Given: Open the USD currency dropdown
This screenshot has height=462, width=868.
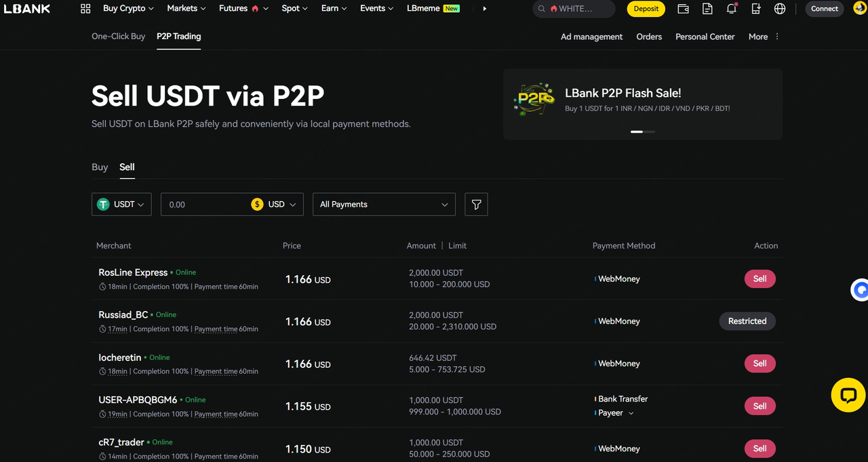Looking at the screenshot, I should pos(277,205).
